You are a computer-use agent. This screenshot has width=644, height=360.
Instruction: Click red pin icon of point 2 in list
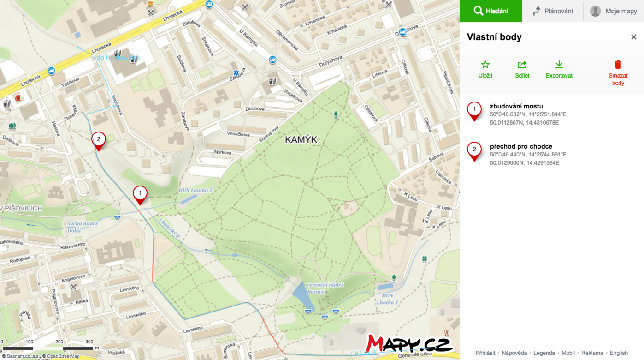pos(474,152)
